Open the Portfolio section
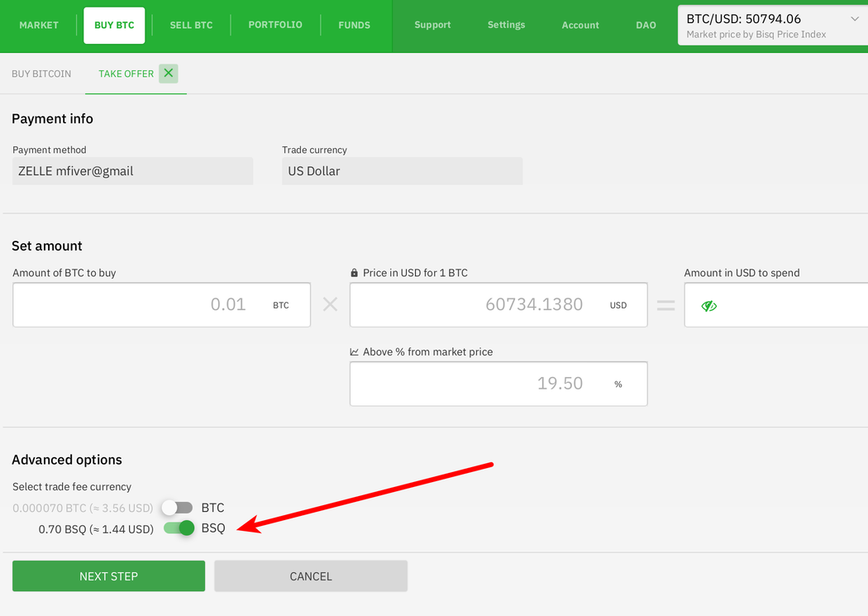Image resolution: width=868 pixels, height=616 pixels. click(275, 25)
